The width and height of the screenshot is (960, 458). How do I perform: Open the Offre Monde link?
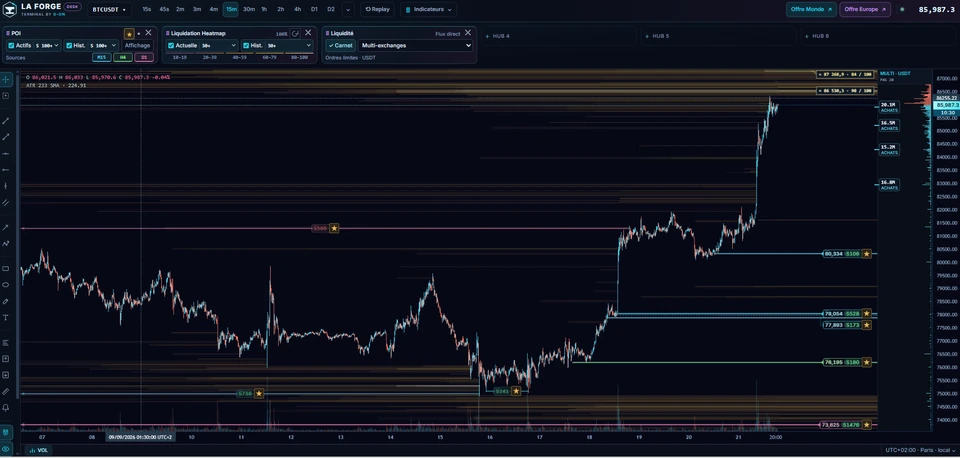click(x=811, y=9)
